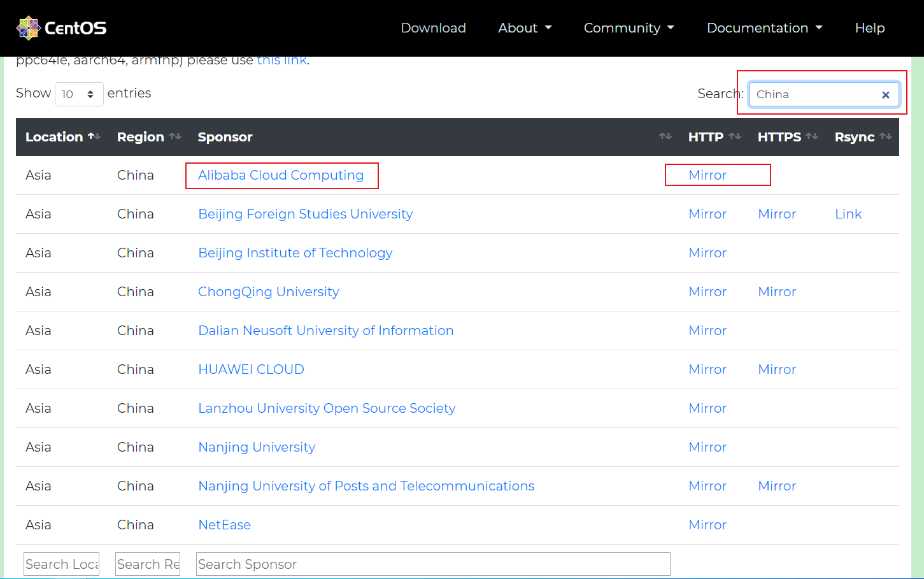Open ChongQing University sponsor link
Viewport: 924px width, 579px height.
[x=269, y=292]
